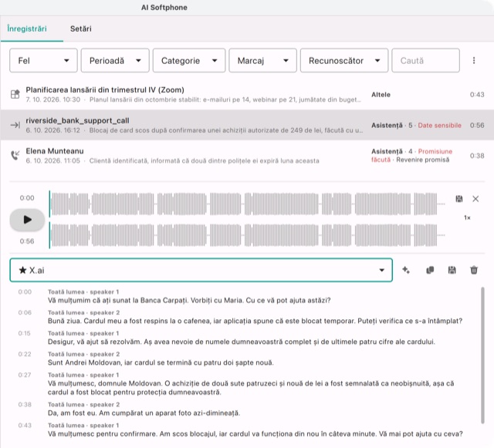Click the Date sensibile tag
The image size is (494, 448).
pos(439,126)
